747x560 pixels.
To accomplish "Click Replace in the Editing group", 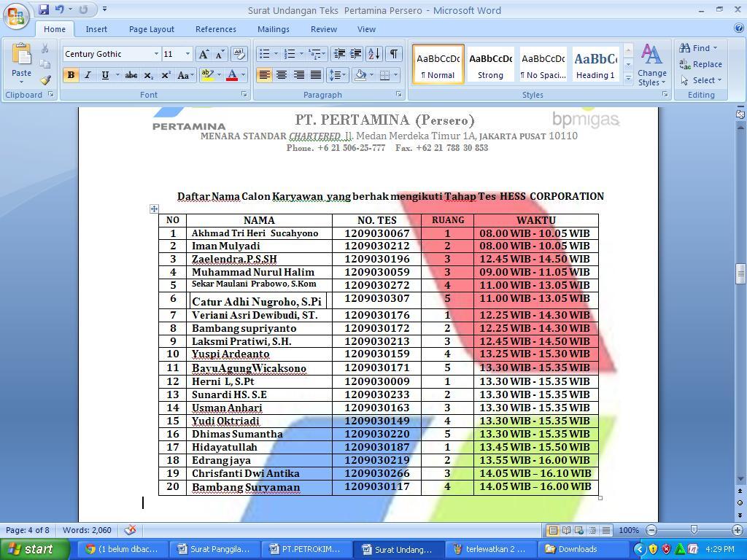I will pos(700,64).
